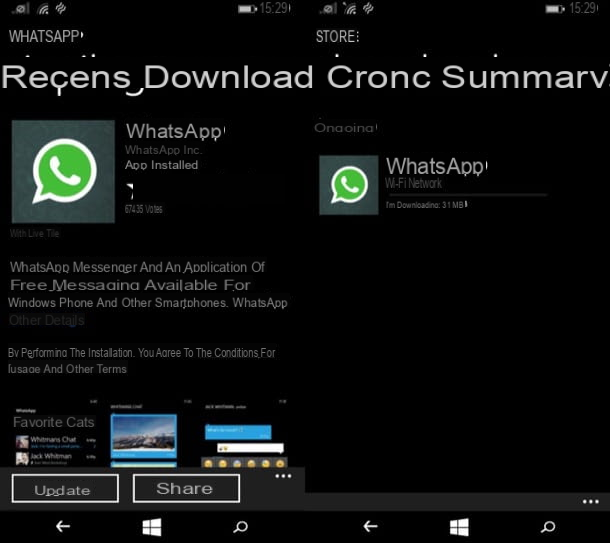Tap battery icon in right status bar
The height and width of the screenshot is (543, 610).
click(555, 9)
